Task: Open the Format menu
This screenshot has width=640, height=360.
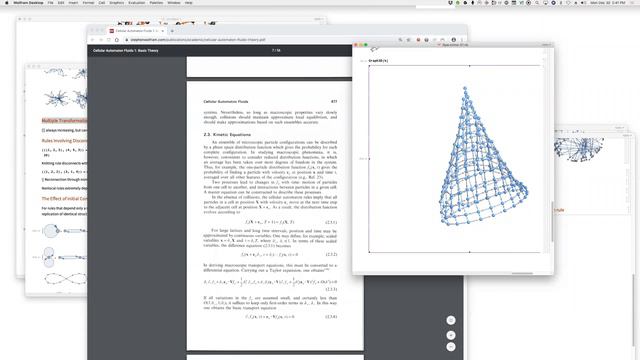Action: (88, 2)
